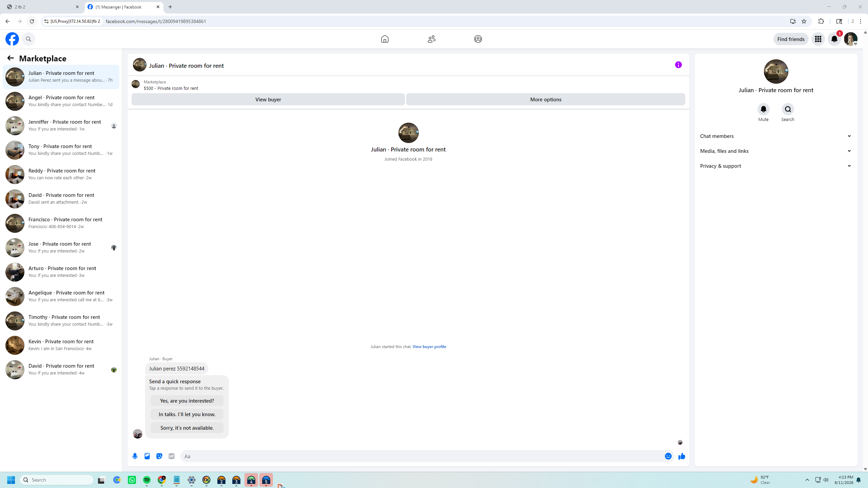
Task: Mute this conversation with the bell icon
Action: click(763, 109)
